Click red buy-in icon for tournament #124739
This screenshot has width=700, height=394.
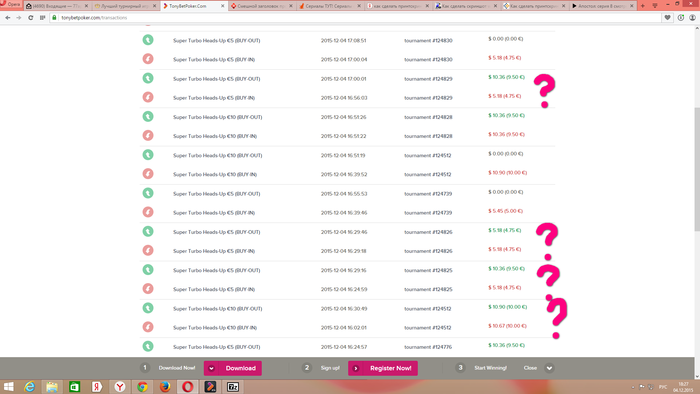point(148,212)
